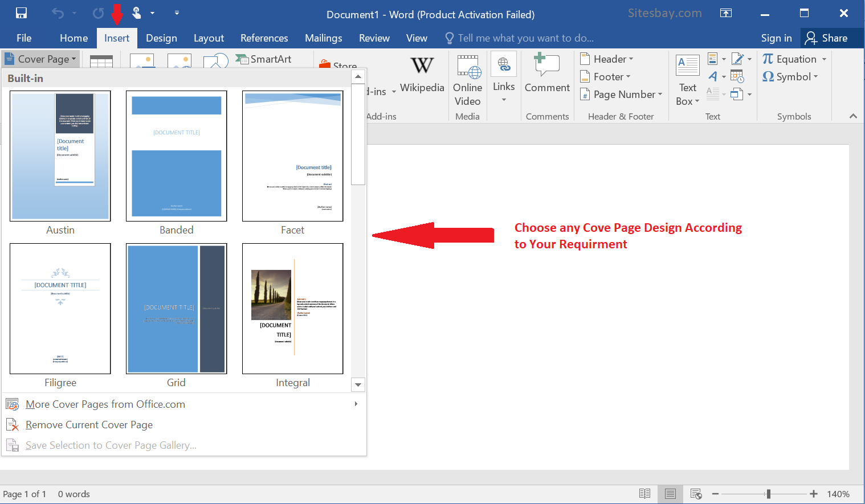This screenshot has width=865, height=504.
Task: Click the Text Box button
Action: [x=688, y=80]
